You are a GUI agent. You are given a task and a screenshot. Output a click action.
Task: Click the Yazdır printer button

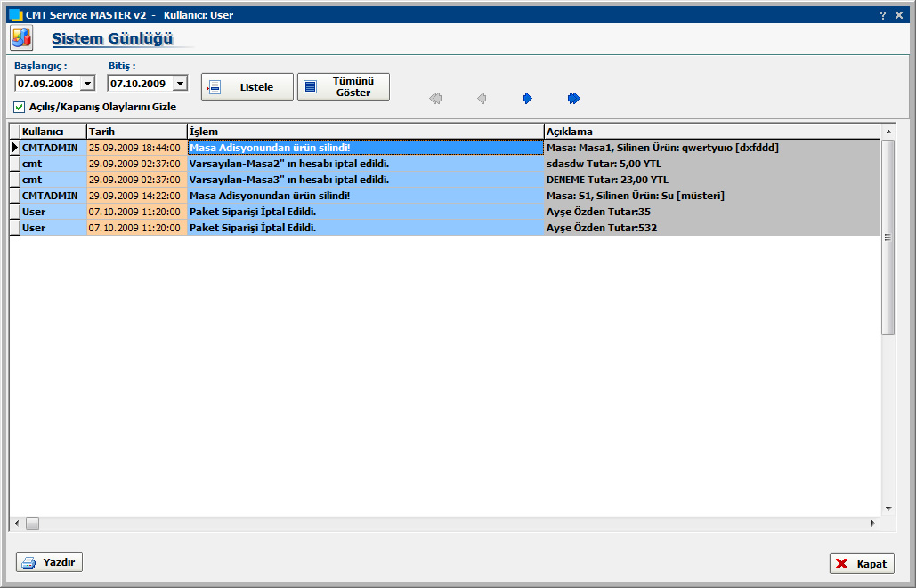pos(50,562)
